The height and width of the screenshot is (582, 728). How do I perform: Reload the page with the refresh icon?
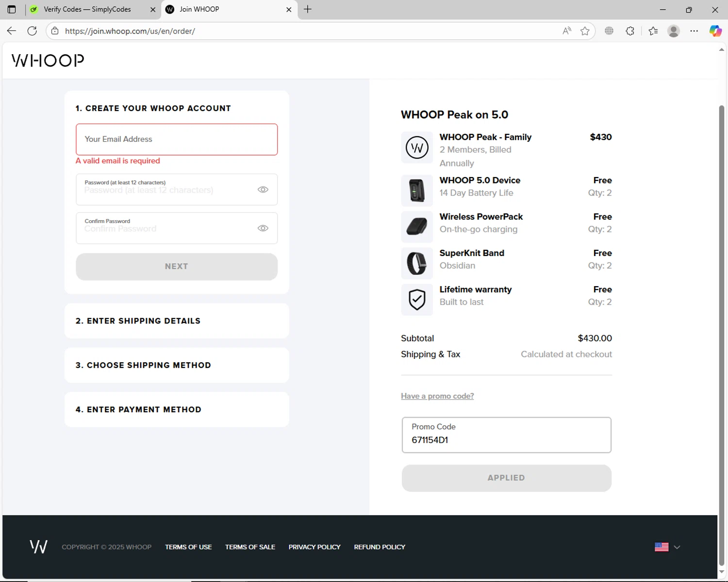(x=32, y=31)
